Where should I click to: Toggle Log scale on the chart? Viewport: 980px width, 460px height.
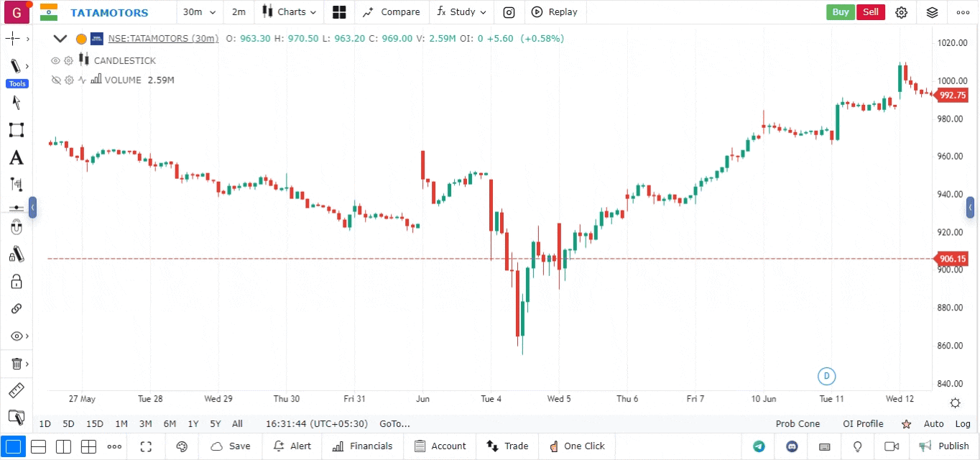[x=963, y=424]
